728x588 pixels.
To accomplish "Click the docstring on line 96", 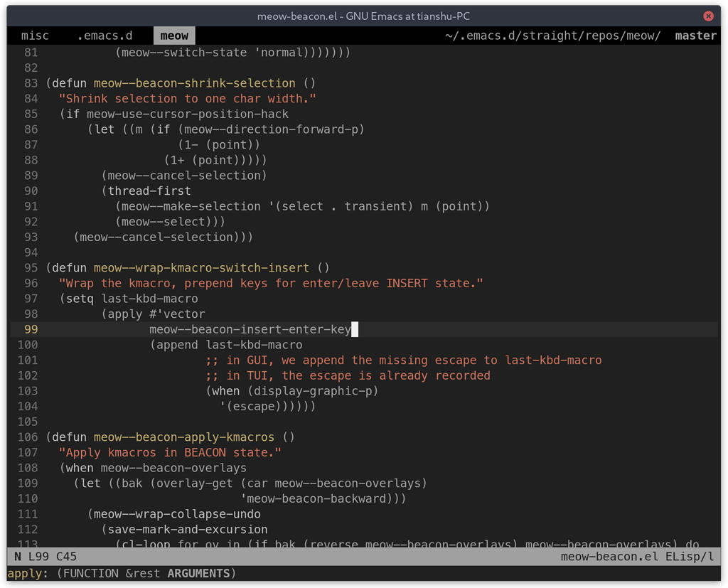I will click(x=270, y=283).
